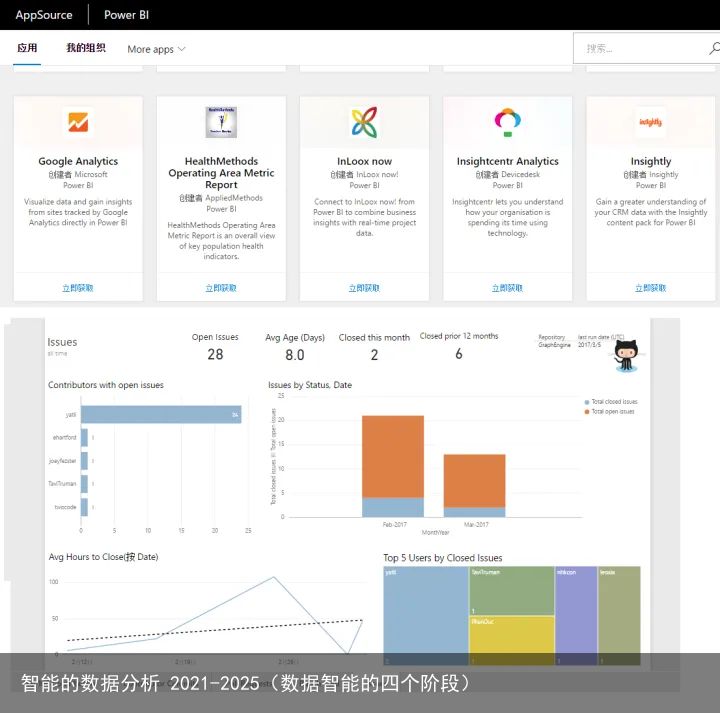
Task: Click the Mar-2017 axis label
Action: 476,524
